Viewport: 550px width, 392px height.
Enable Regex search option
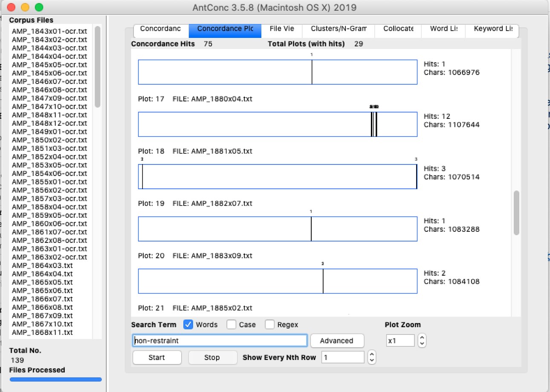[x=269, y=325]
